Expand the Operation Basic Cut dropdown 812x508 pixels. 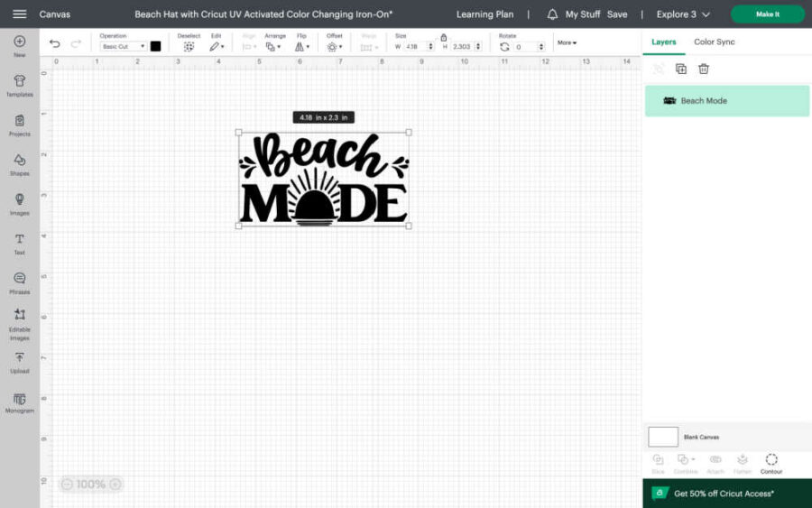(x=123, y=46)
